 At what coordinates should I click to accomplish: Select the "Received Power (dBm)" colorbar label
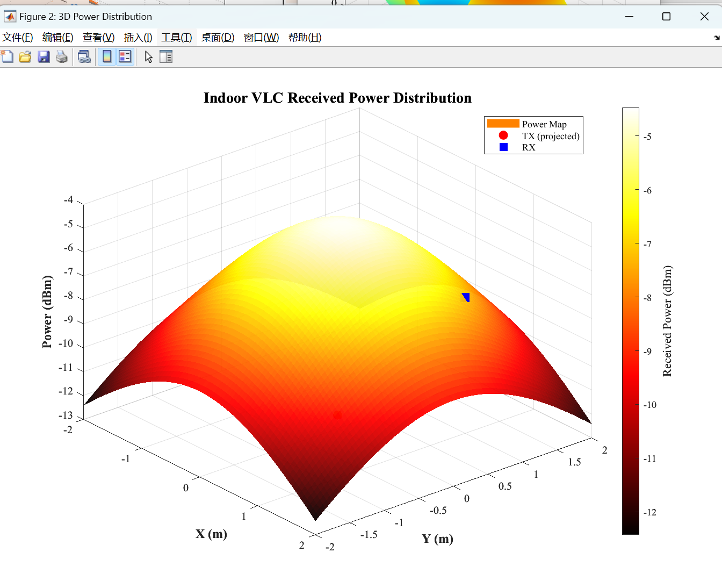(x=667, y=321)
